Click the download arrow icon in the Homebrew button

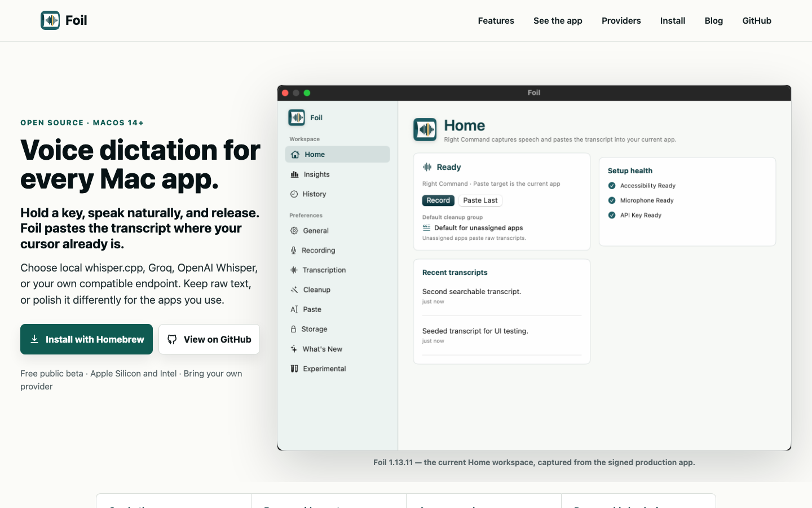click(x=34, y=339)
